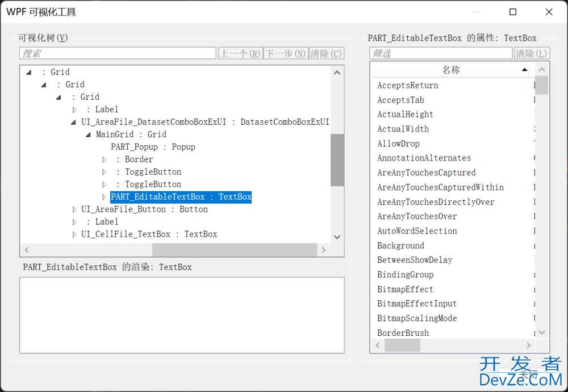Click the 下一步(N) next button
The width and height of the screenshot is (568, 392).
pyautogui.click(x=286, y=53)
